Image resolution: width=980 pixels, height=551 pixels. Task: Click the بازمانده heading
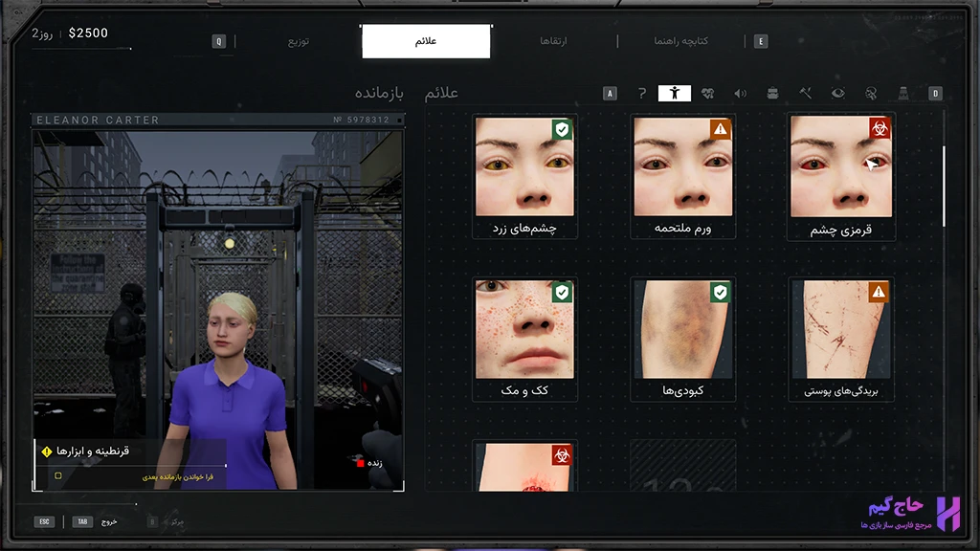click(379, 93)
